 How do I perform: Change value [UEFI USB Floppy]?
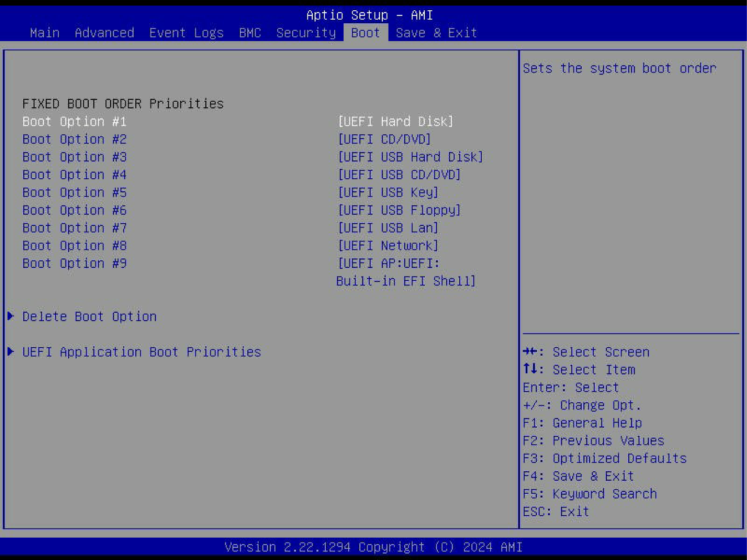(x=399, y=210)
